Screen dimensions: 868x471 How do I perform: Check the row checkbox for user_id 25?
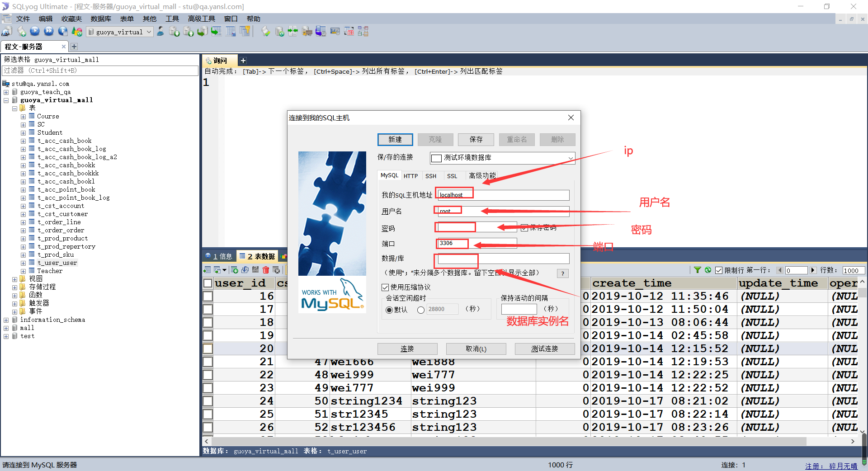click(x=208, y=414)
